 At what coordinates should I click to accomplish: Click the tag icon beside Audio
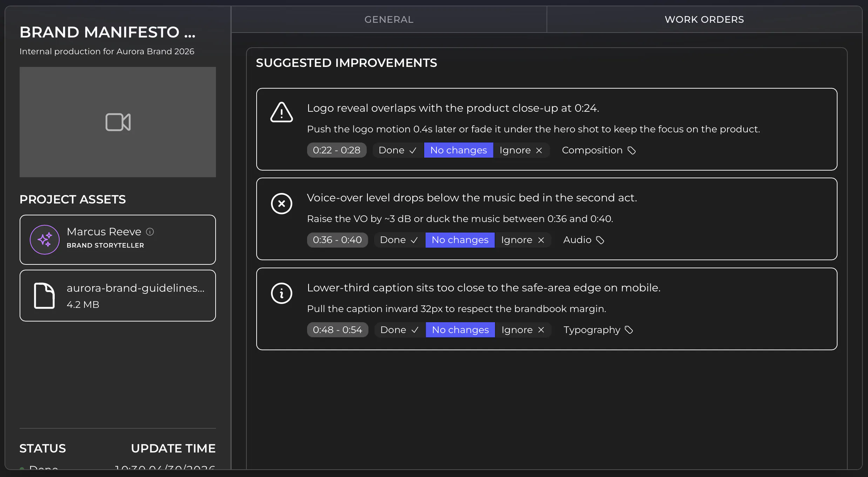tap(600, 240)
